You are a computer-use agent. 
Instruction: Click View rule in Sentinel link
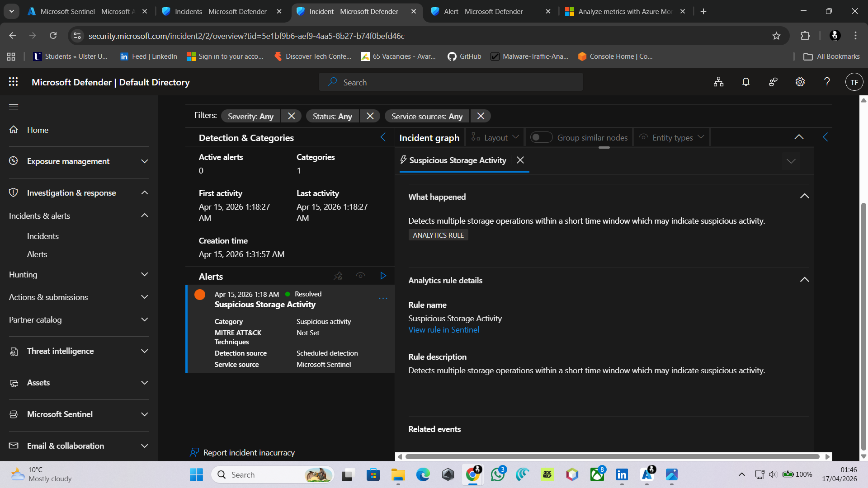443,330
